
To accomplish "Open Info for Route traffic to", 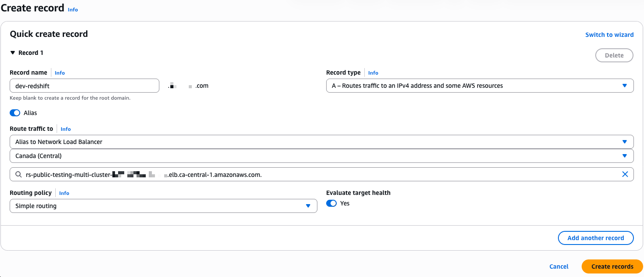I will point(65,129).
